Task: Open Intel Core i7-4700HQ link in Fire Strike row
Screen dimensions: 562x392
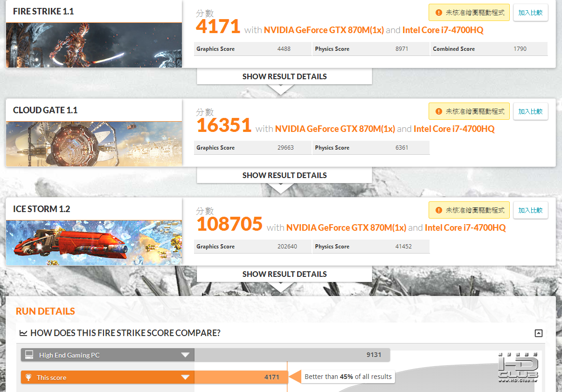Action: tap(443, 30)
